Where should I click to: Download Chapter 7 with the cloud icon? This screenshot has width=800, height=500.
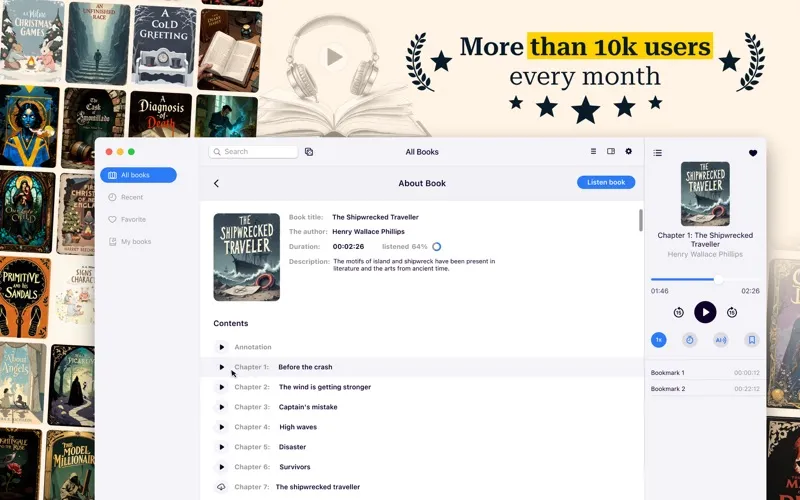(221, 487)
